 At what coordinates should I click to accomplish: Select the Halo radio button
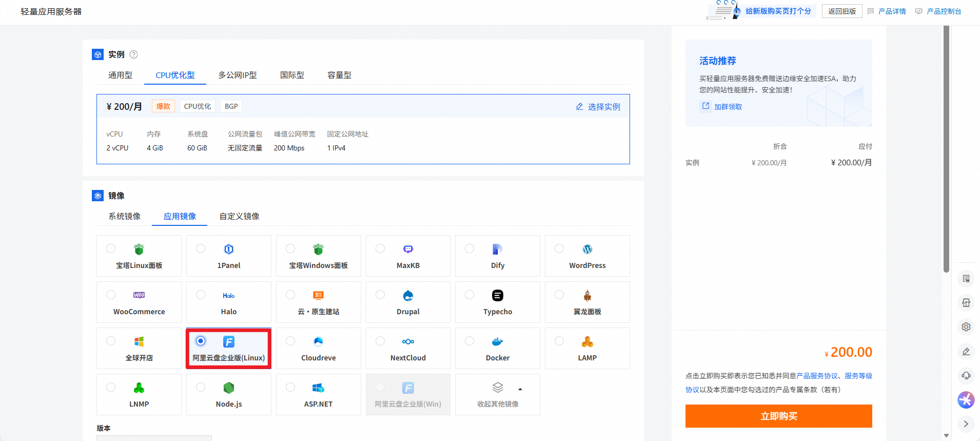(x=201, y=295)
